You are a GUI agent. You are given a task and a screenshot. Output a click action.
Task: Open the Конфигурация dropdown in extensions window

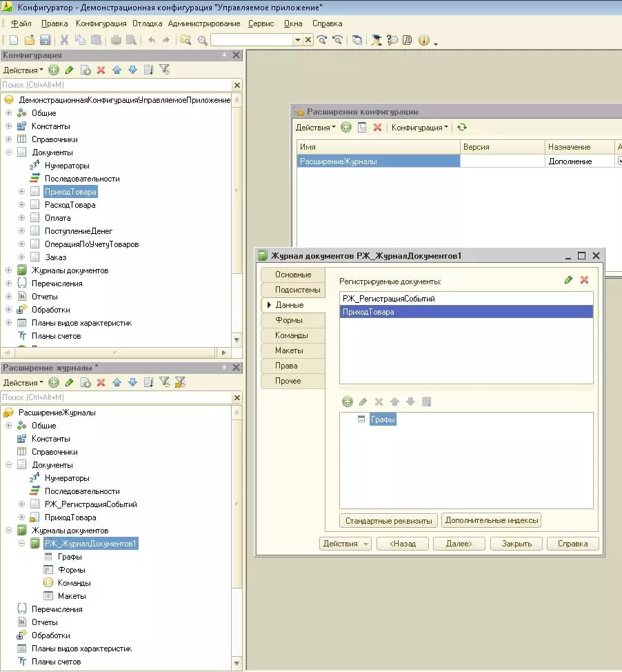click(419, 128)
